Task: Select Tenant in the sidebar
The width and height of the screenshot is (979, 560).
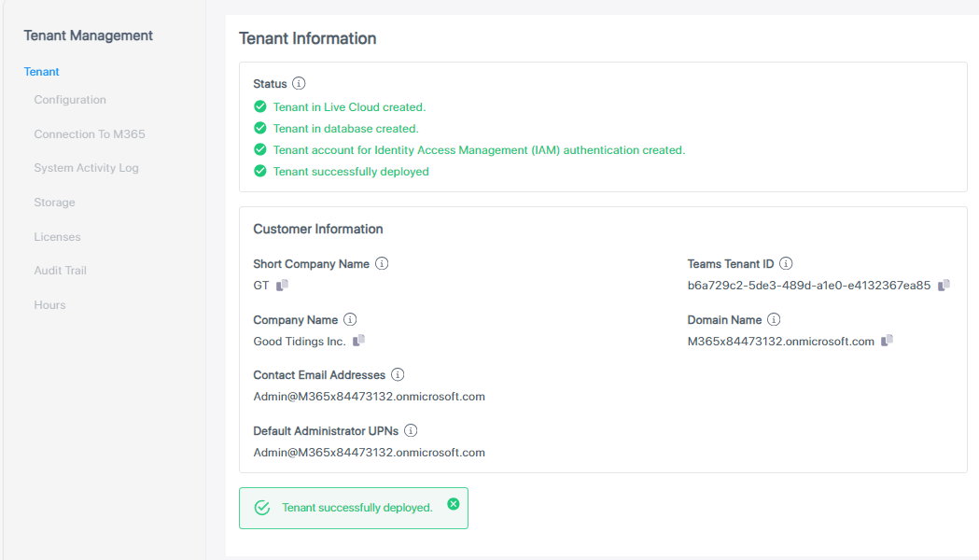Action: click(x=42, y=72)
